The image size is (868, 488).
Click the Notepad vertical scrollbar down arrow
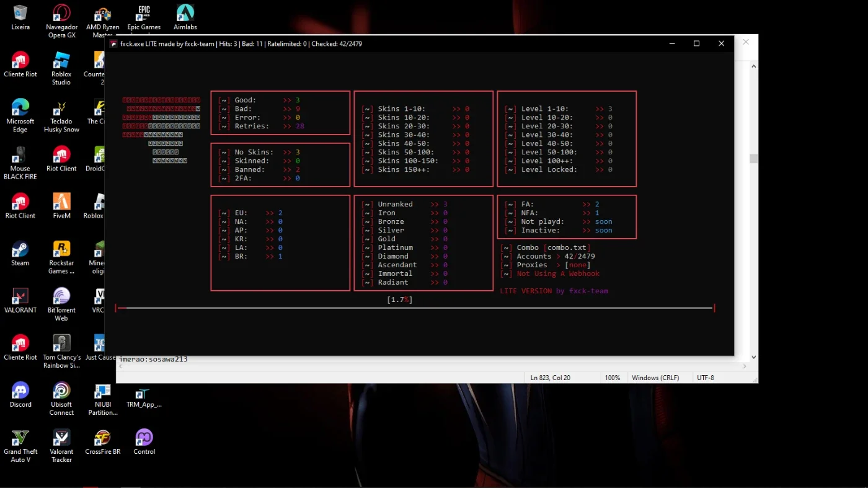753,357
